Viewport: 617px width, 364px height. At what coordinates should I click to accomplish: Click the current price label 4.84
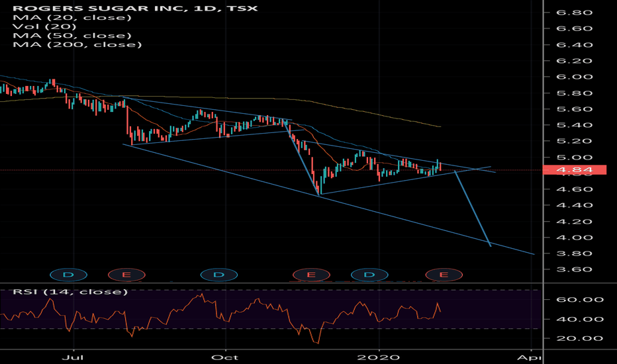coord(575,170)
